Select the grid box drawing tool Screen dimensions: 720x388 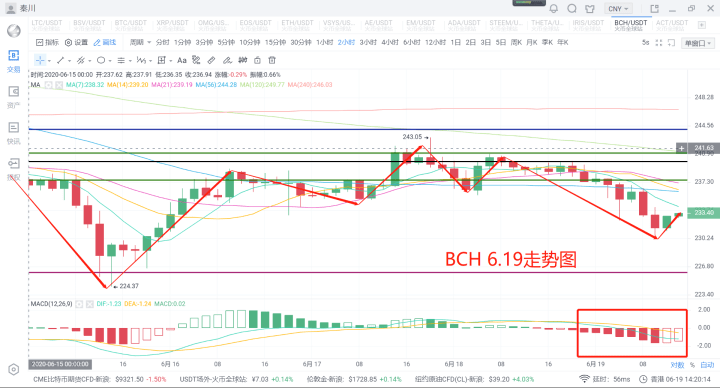(x=162, y=60)
